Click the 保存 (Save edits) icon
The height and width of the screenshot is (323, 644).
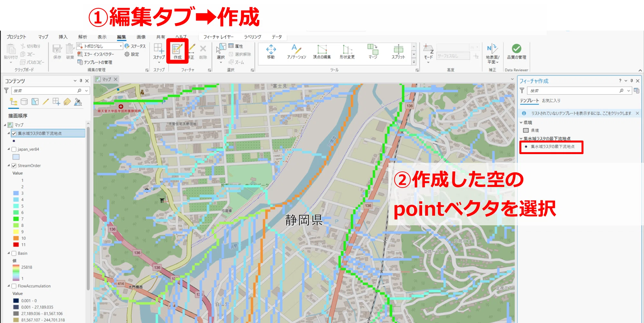(57, 49)
